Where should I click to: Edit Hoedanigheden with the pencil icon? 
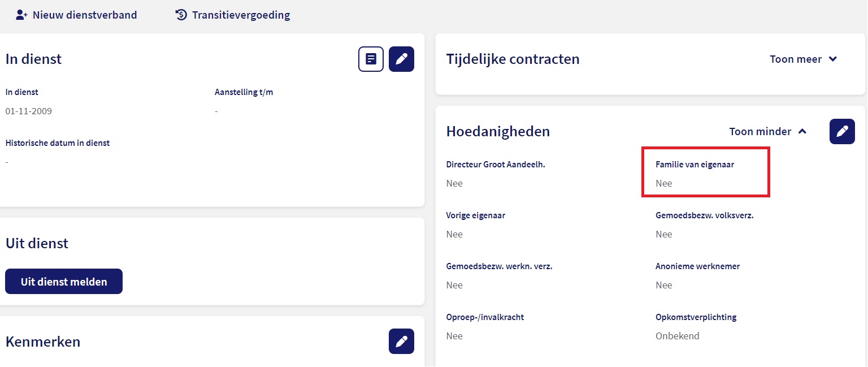point(842,131)
